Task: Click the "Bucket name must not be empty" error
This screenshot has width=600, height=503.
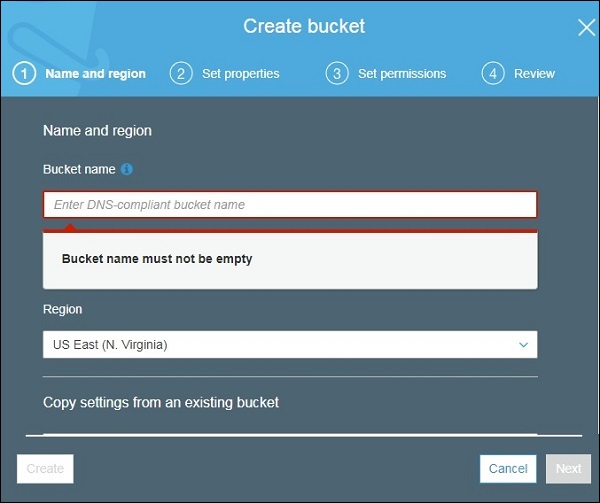Action: point(157,259)
